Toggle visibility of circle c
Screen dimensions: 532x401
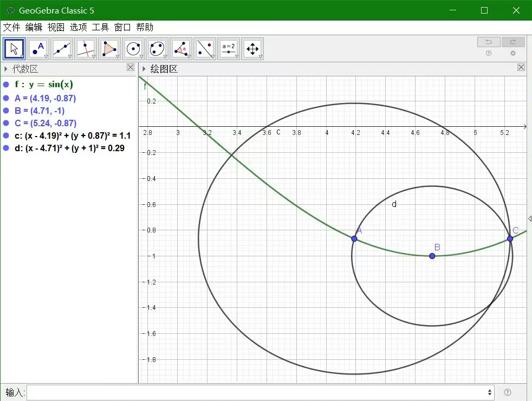tap(6, 135)
